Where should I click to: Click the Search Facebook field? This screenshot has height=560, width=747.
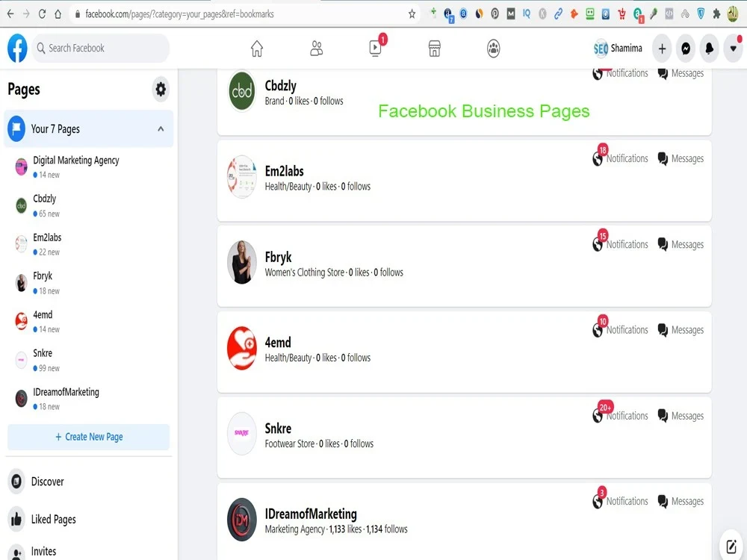pyautogui.click(x=101, y=48)
